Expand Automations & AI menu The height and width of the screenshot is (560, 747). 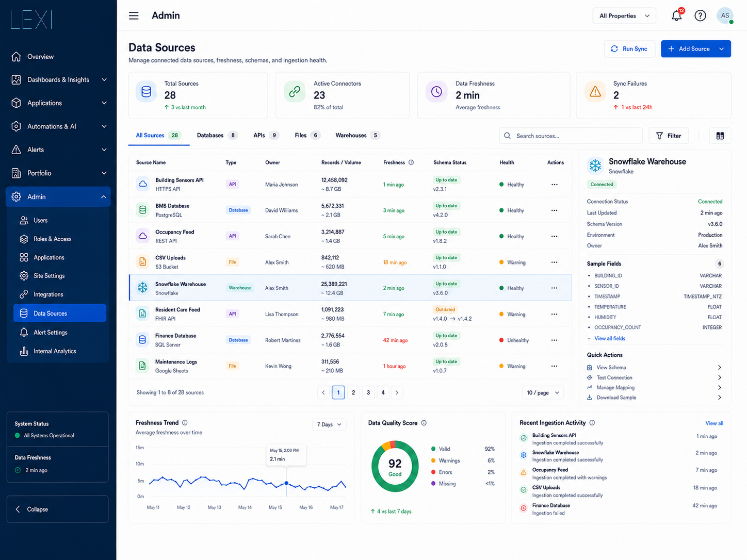[x=58, y=126]
